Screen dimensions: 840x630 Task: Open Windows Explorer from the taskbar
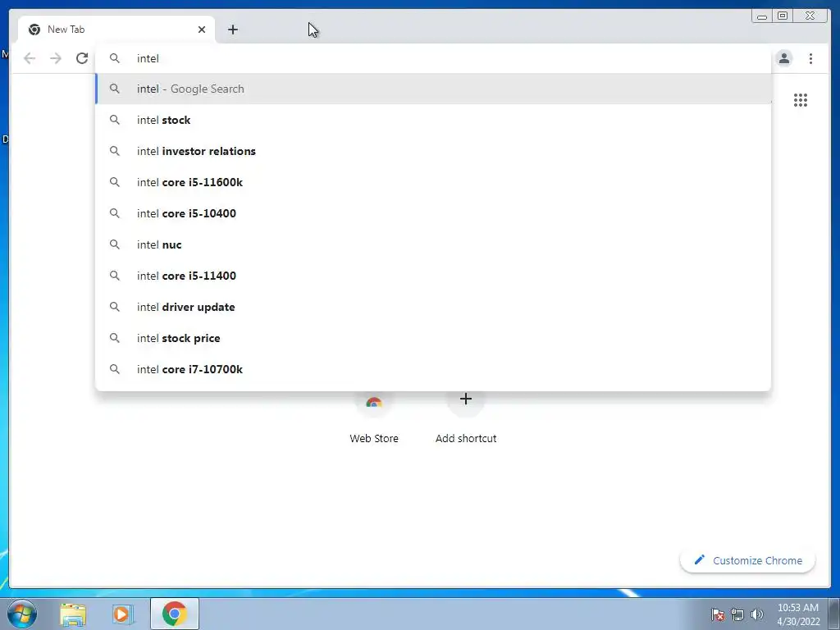click(x=73, y=614)
